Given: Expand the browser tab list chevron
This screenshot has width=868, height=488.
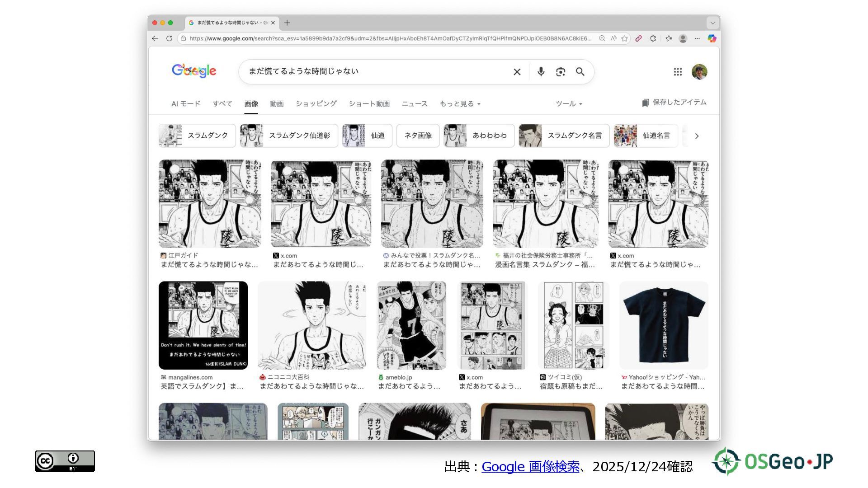Looking at the screenshot, I should 712,23.
